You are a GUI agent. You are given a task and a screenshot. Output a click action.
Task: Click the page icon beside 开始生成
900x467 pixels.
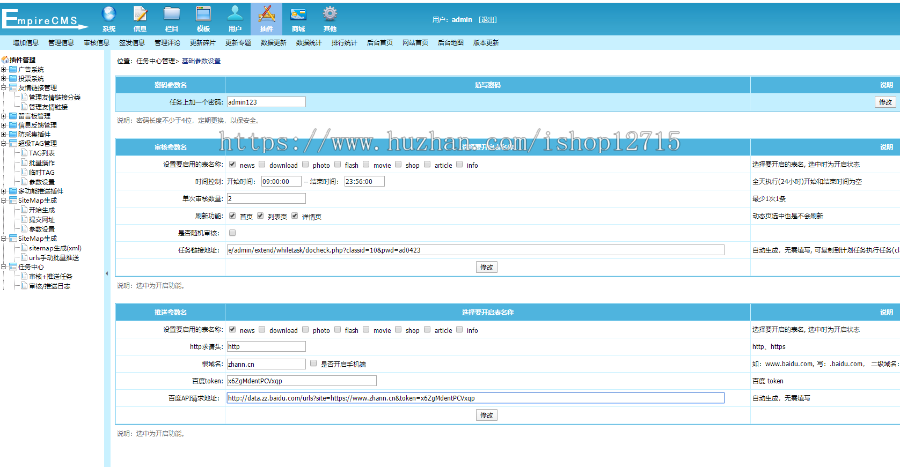(x=24, y=210)
